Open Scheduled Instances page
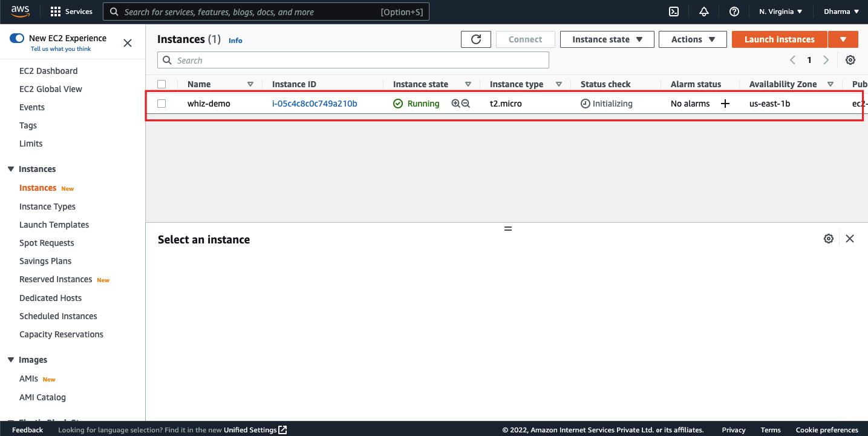The height and width of the screenshot is (436, 868). (x=58, y=316)
